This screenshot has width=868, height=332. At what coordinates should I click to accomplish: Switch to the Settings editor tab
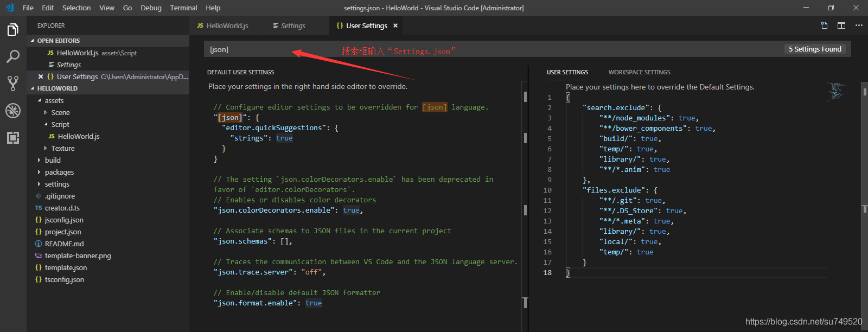(x=296, y=25)
